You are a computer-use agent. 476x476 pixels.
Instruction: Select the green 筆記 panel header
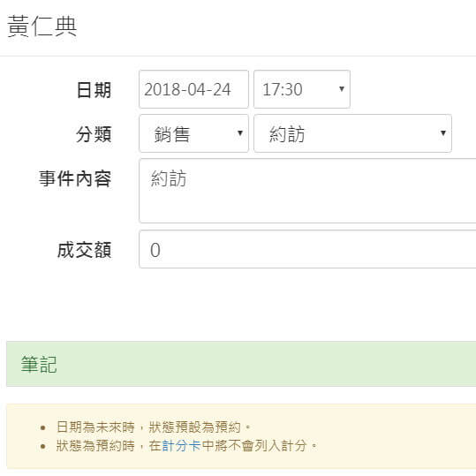pyautogui.click(x=241, y=364)
